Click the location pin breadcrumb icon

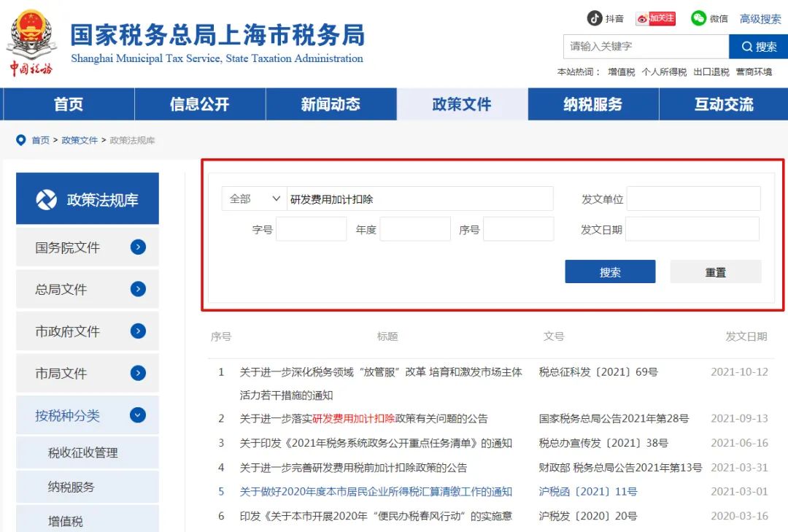pyautogui.click(x=20, y=140)
